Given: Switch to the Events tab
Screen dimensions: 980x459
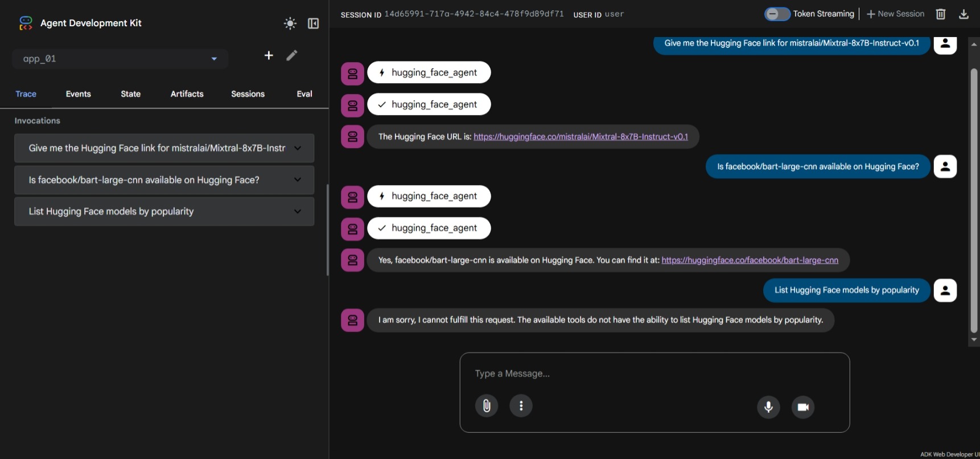Looking at the screenshot, I should pos(78,94).
